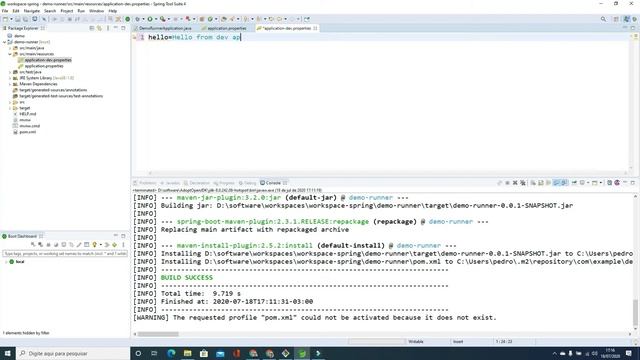Minimize the Package Explorer panel
Screen dimensions: 640x360
click(116, 27)
